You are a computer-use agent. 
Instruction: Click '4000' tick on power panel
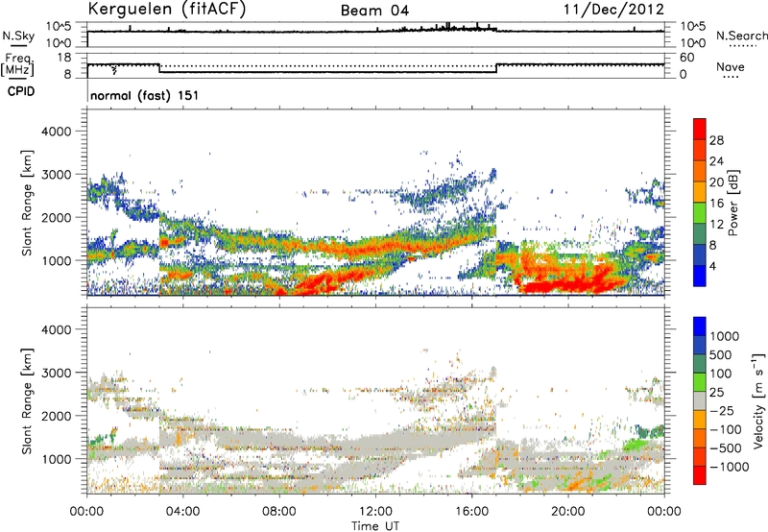click(x=56, y=132)
